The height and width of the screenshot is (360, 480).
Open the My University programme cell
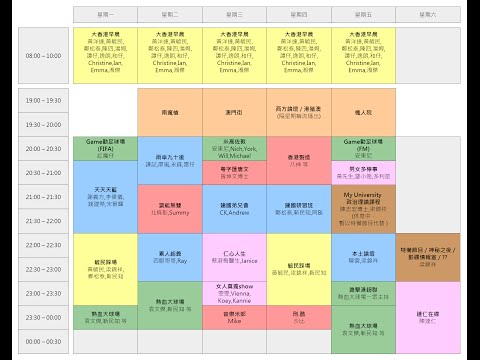[x=363, y=209]
